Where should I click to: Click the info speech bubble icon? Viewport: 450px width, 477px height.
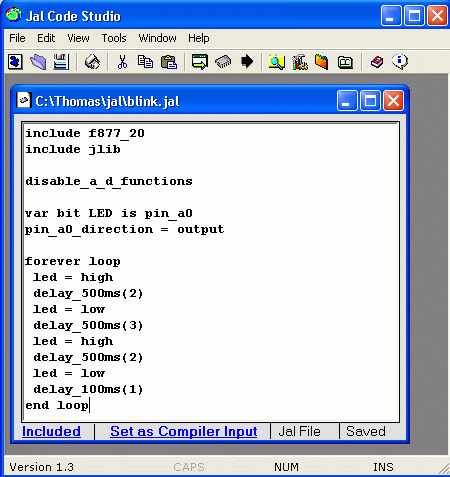point(400,62)
